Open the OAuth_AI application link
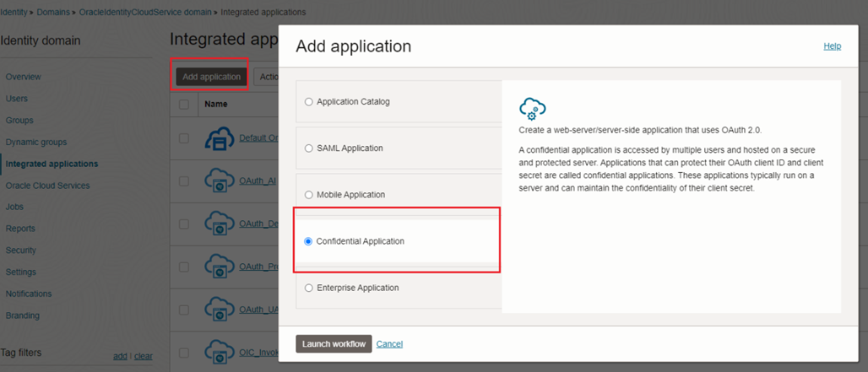868x372 pixels. [x=258, y=181]
